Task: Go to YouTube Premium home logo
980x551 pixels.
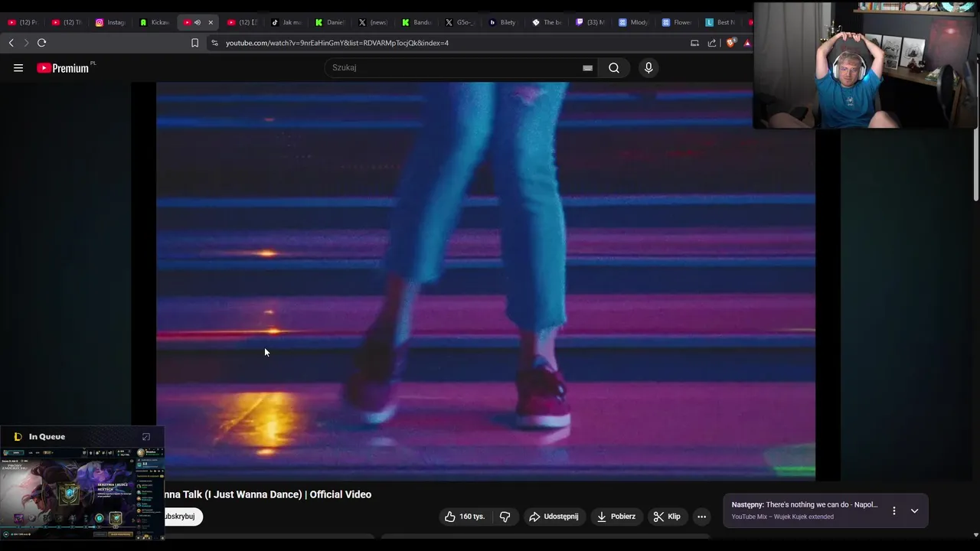Action: [63, 68]
